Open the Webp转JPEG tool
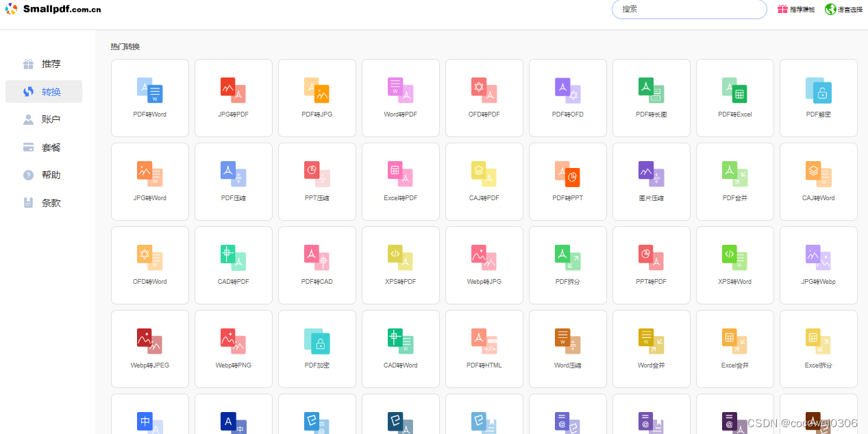The image size is (868, 434). click(149, 349)
